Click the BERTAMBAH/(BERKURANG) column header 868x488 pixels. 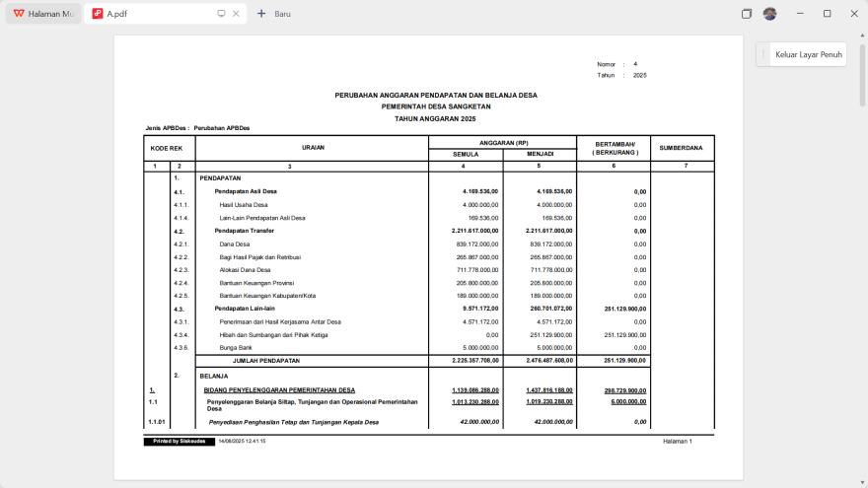615,148
